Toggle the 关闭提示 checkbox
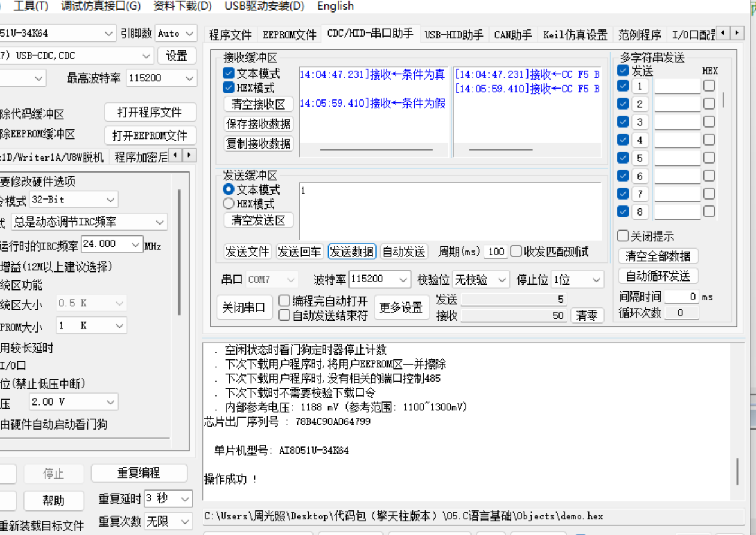The height and width of the screenshot is (535, 756). coord(623,236)
